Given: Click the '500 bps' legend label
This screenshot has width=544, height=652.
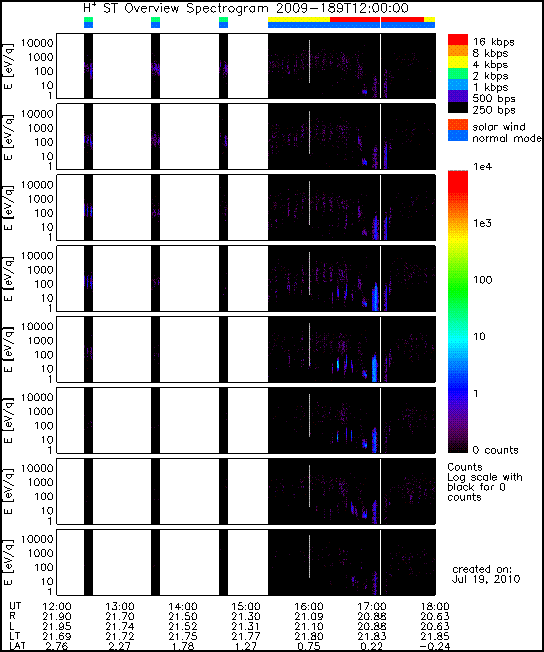Looking at the screenshot, I should pyautogui.click(x=494, y=99).
